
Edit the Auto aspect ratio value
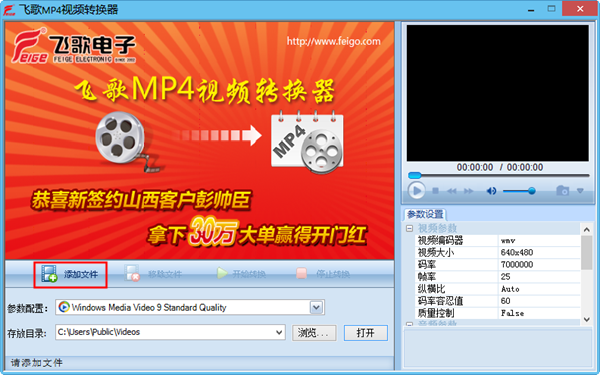(x=539, y=289)
